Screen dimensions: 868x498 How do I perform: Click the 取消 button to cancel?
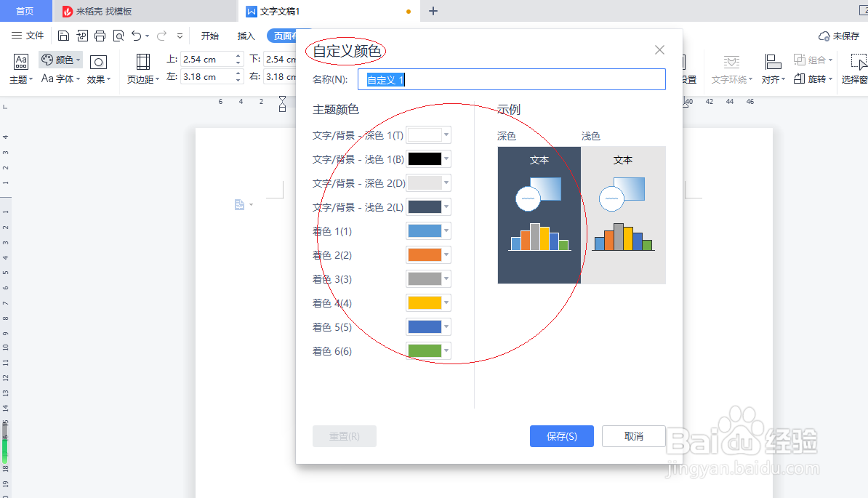(633, 436)
